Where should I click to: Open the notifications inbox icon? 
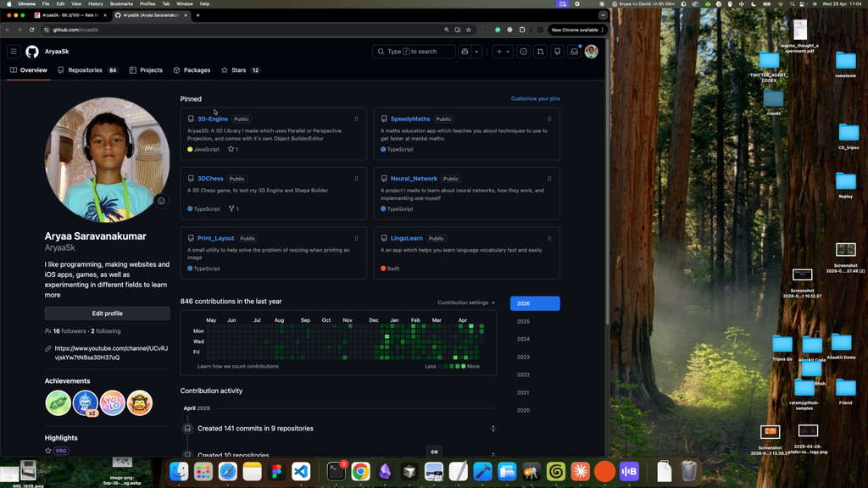(575, 52)
